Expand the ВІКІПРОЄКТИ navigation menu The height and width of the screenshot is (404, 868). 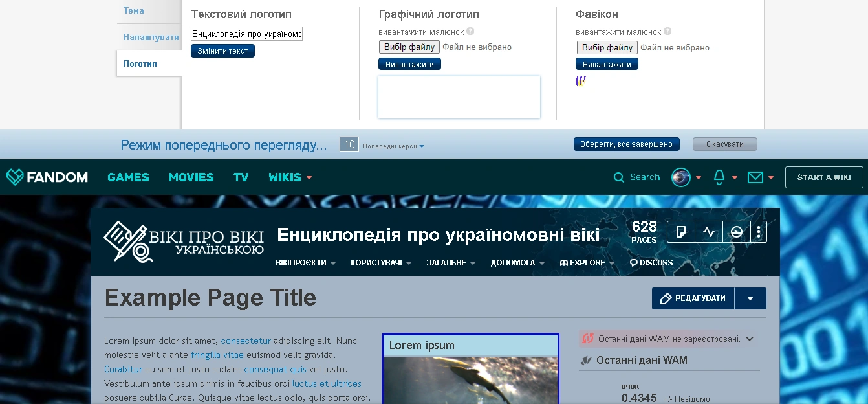tap(305, 263)
